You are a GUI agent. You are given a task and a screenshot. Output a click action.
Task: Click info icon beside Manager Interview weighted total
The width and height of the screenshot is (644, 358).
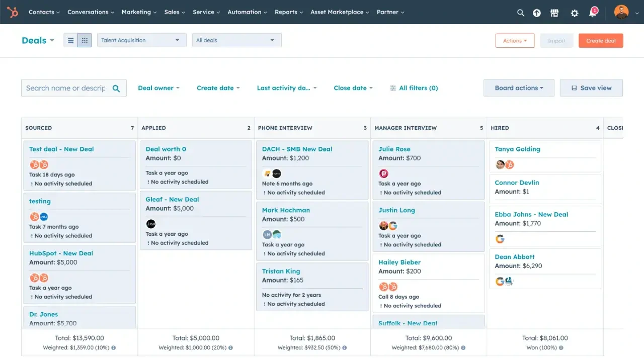463,347
